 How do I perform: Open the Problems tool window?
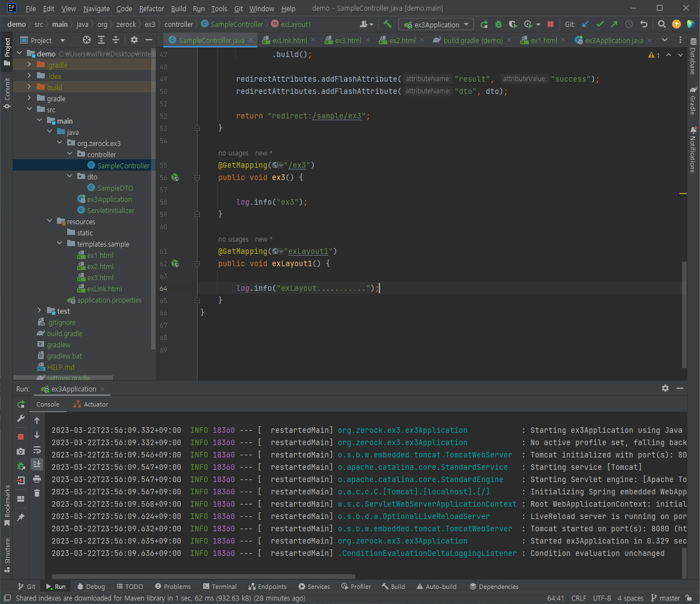coord(173,587)
